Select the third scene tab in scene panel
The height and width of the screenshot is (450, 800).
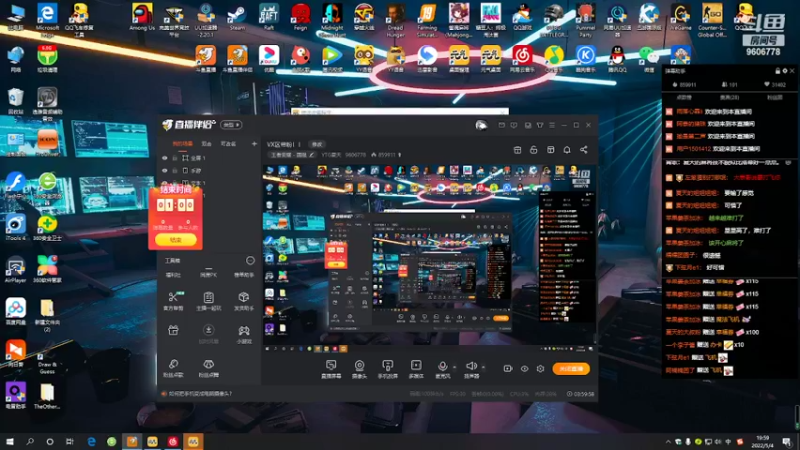click(228, 144)
